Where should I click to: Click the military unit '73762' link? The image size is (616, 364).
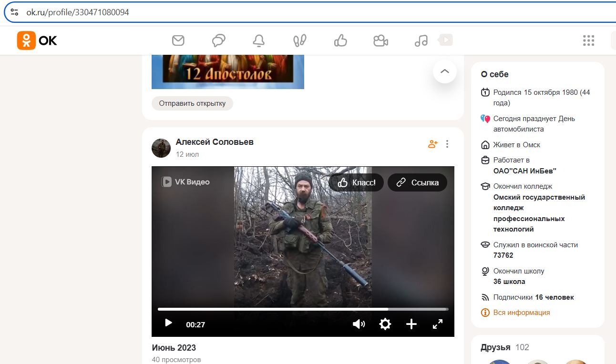503,255
